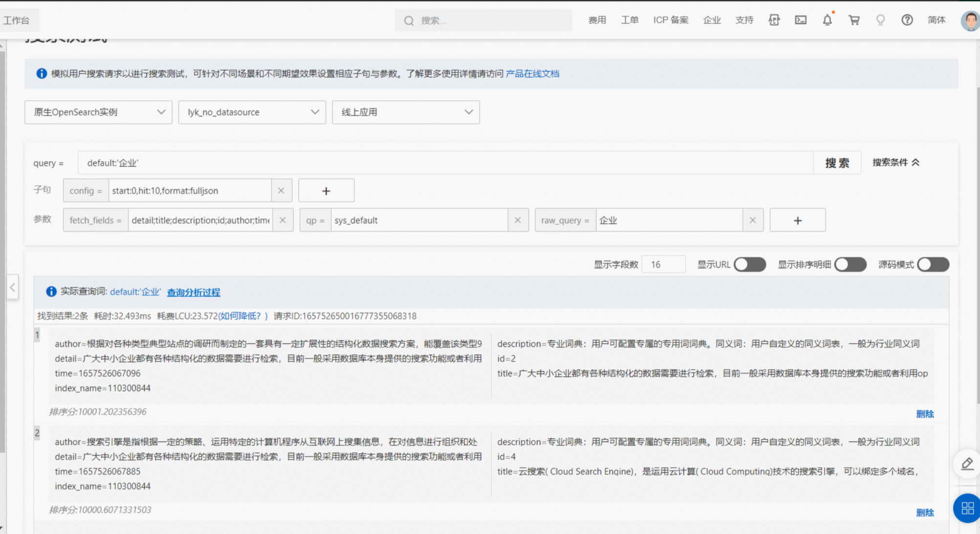Toggle the 源码模式 switch
Screen dimensions: 980x534
933,265
